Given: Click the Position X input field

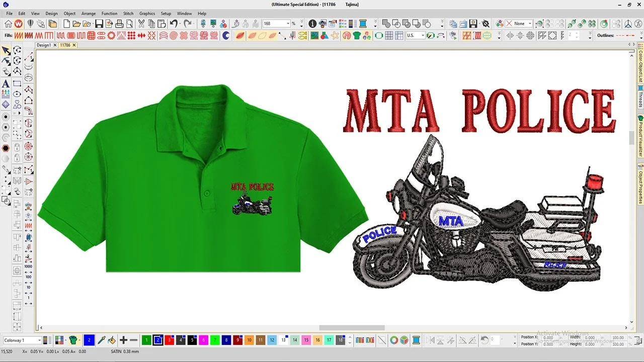Looking at the screenshot, I should tap(549, 338).
